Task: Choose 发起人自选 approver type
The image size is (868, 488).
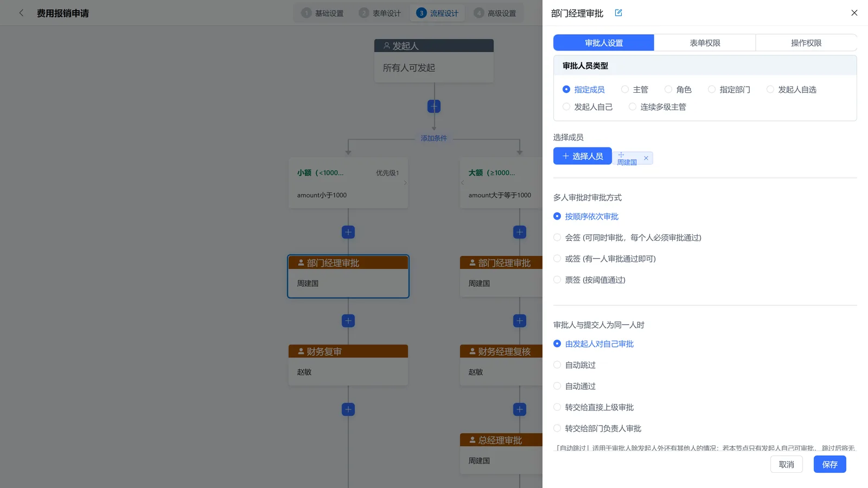Action: coord(792,89)
